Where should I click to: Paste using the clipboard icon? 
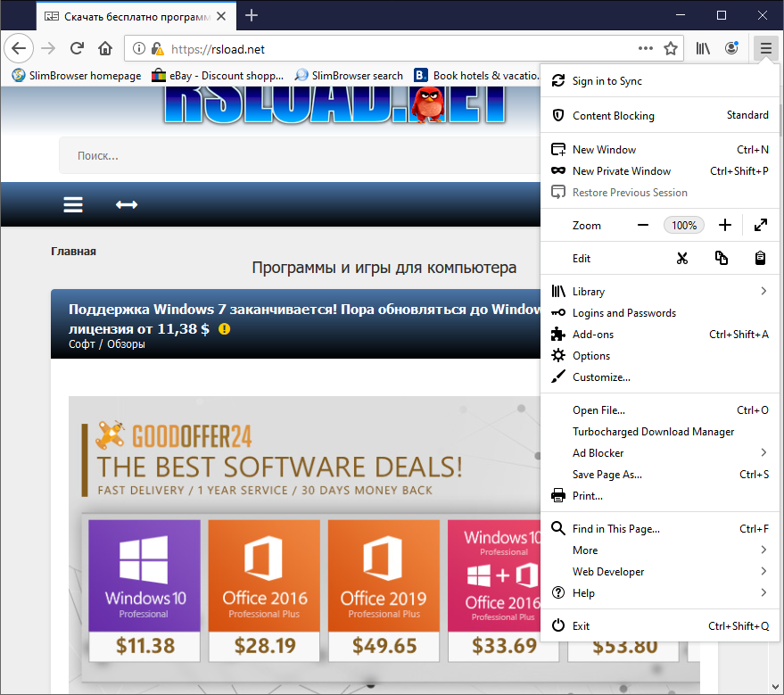pos(760,259)
